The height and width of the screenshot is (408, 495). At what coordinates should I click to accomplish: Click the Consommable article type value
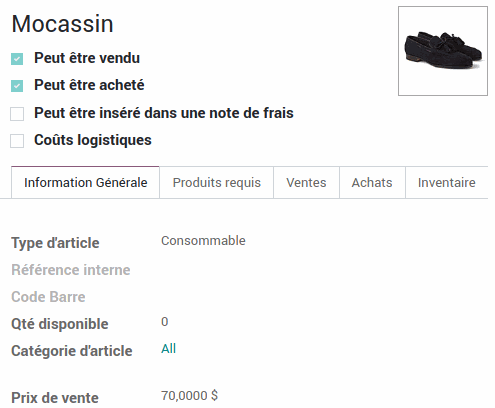click(x=203, y=241)
